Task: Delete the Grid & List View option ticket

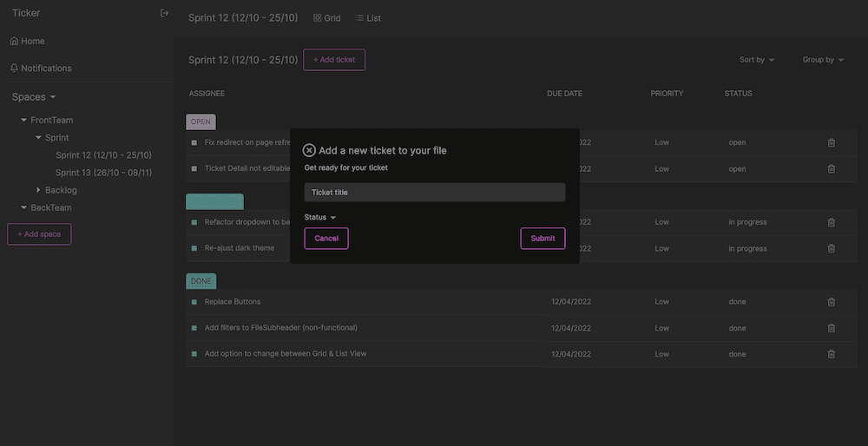Action: coord(831,354)
